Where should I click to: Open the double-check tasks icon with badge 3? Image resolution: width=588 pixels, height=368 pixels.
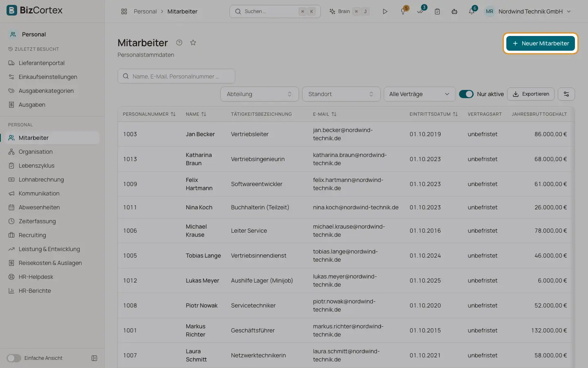coord(420,11)
